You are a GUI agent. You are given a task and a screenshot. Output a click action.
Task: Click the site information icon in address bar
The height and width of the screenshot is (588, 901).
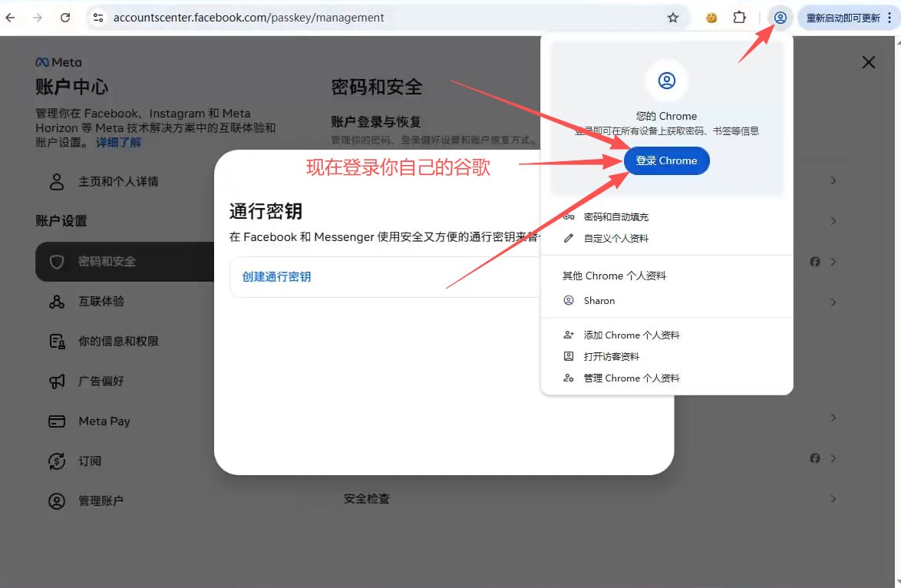97,18
